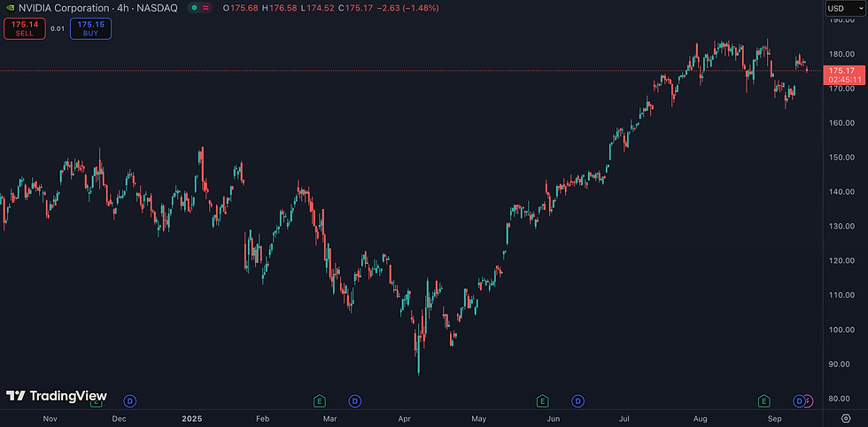868x427 pixels.
Task: Click the Jul label on time axis
Action: tap(624, 419)
